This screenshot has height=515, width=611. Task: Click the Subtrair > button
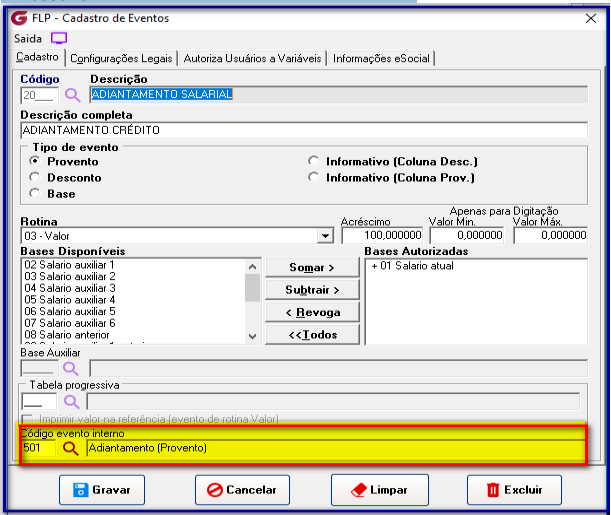click(312, 290)
